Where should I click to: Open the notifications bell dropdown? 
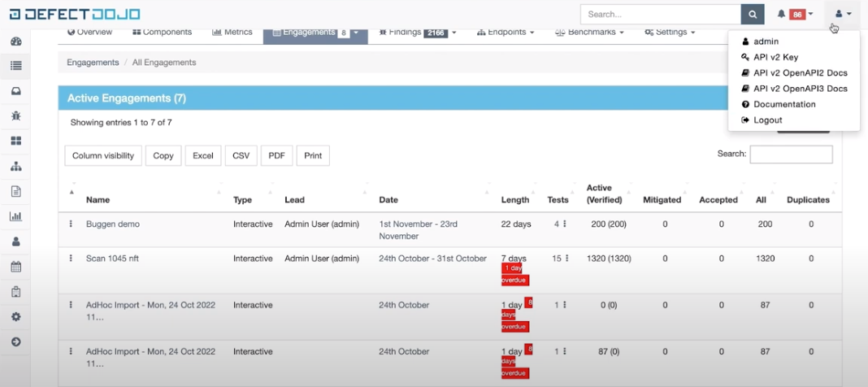[795, 14]
